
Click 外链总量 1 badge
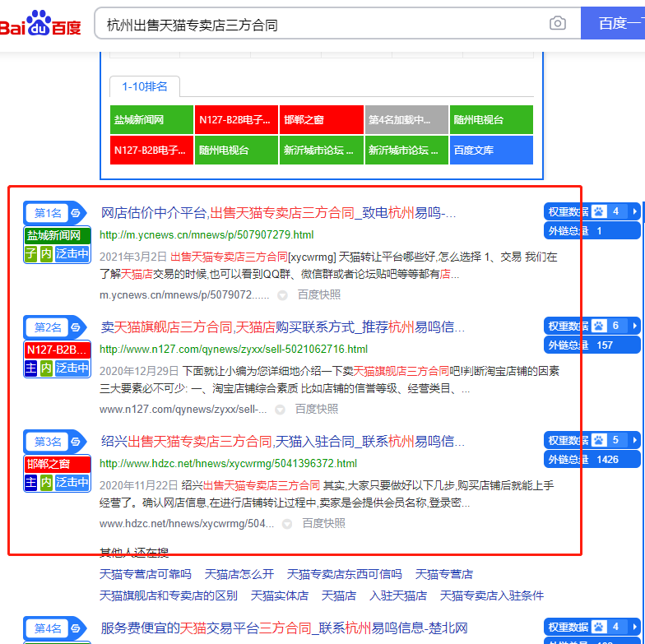[592, 231]
